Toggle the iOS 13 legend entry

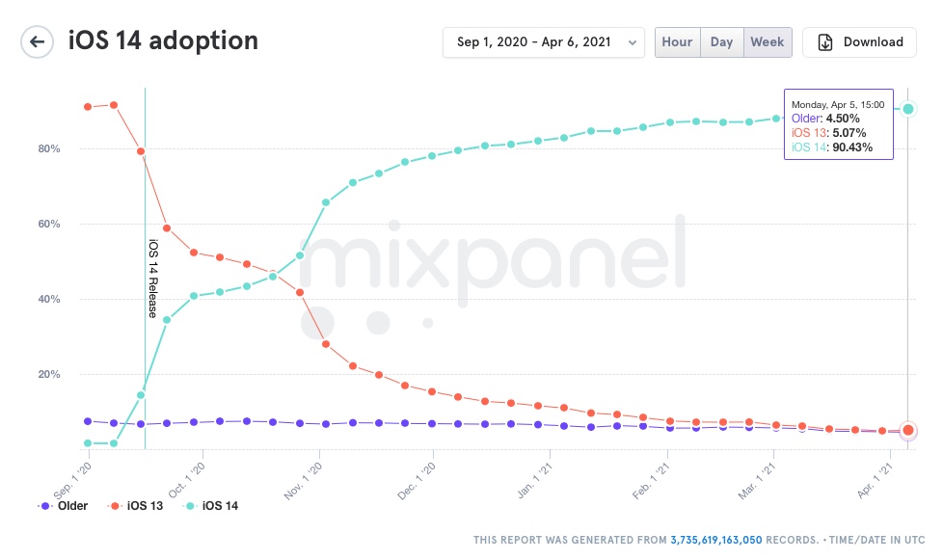pyautogui.click(x=139, y=506)
